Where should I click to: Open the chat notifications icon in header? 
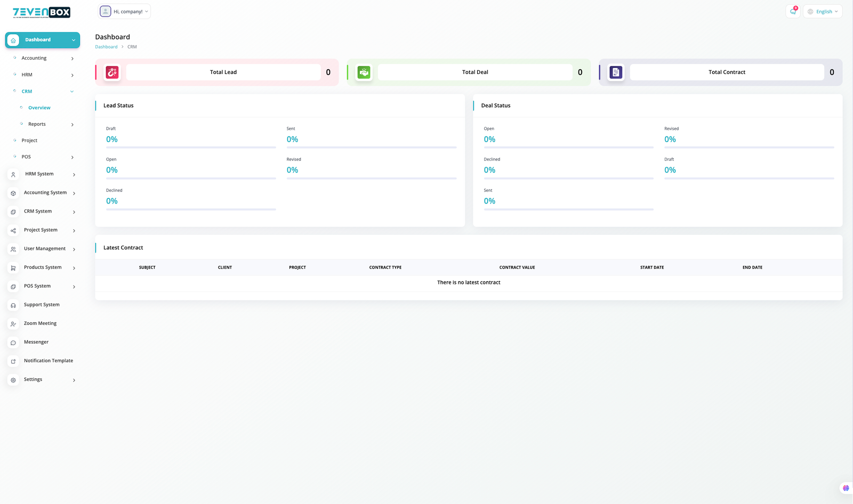pyautogui.click(x=793, y=12)
